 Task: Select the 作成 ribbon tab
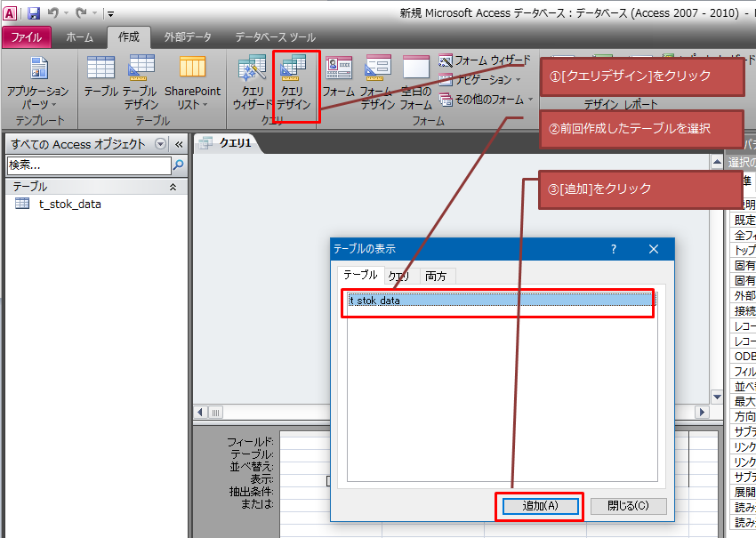click(129, 36)
